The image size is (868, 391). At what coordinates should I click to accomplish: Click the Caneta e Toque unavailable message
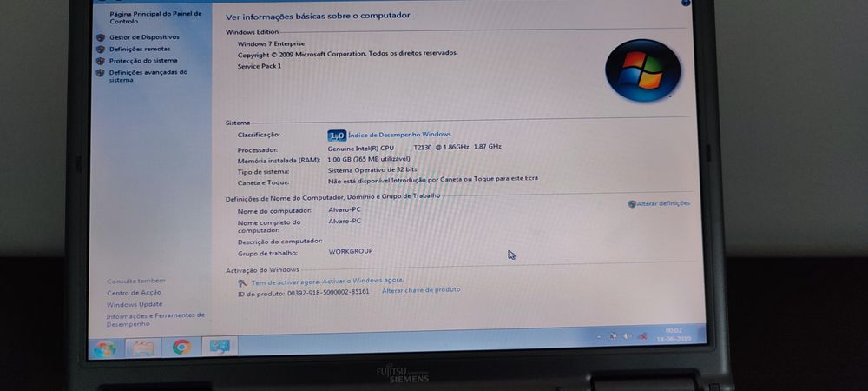(x=433, y=180)
